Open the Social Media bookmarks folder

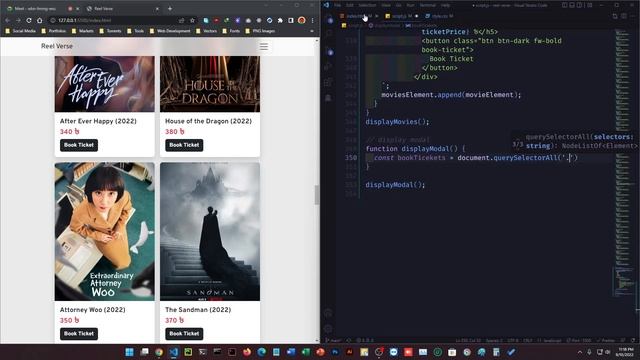tap(20, 31)
